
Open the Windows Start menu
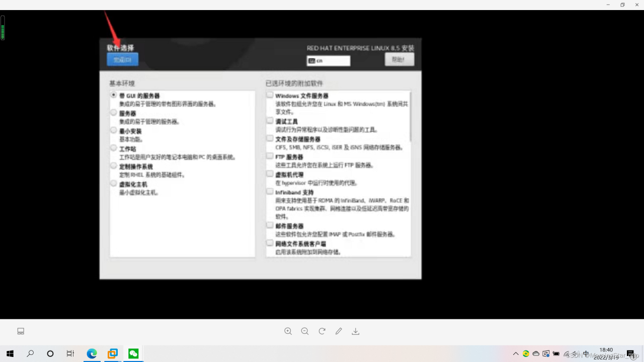click(10, 353)
